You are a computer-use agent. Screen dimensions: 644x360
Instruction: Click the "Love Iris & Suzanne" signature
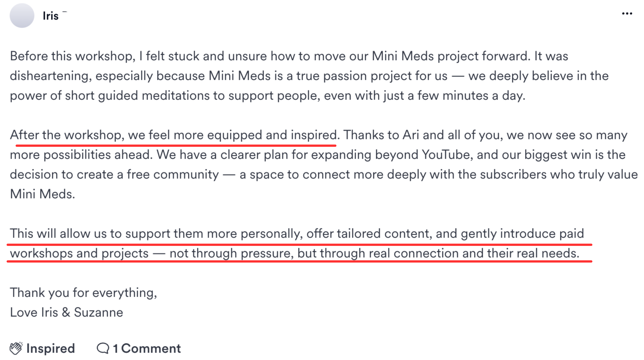(x=66, y=312)
